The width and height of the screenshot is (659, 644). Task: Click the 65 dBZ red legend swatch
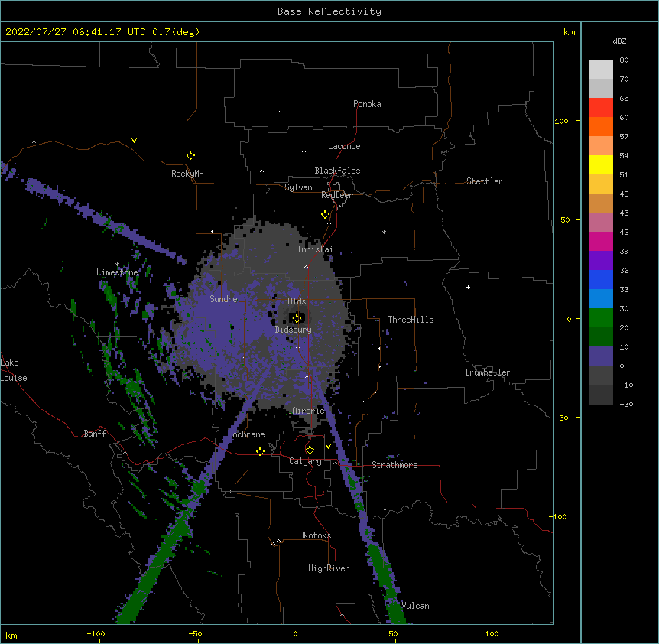click(601, 107)
